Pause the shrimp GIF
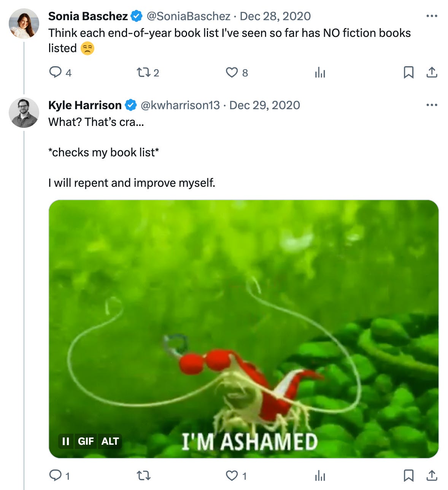Image resolution: width=448 pixels, height=490 pixels. tap(66, 441)
